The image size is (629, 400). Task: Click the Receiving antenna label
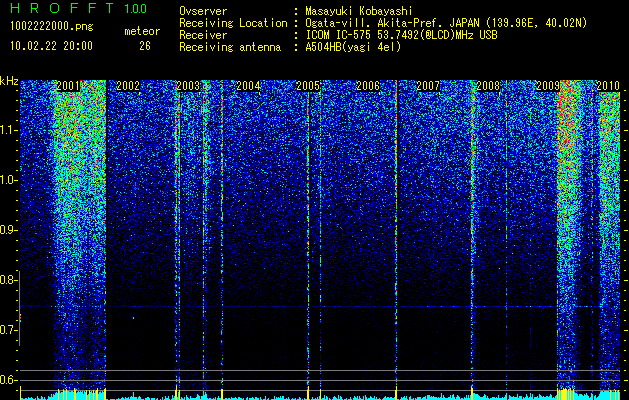pos(230,47)
